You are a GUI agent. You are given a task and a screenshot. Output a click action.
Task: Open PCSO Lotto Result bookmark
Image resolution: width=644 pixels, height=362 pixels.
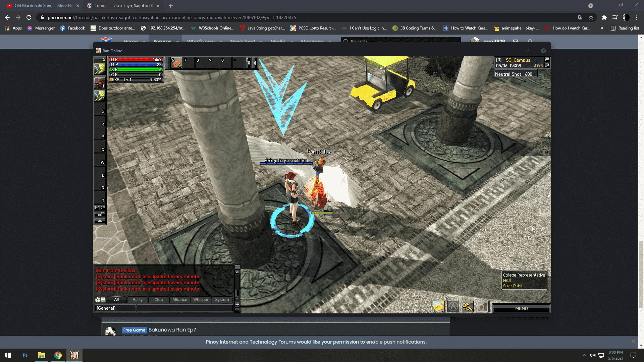313,28
